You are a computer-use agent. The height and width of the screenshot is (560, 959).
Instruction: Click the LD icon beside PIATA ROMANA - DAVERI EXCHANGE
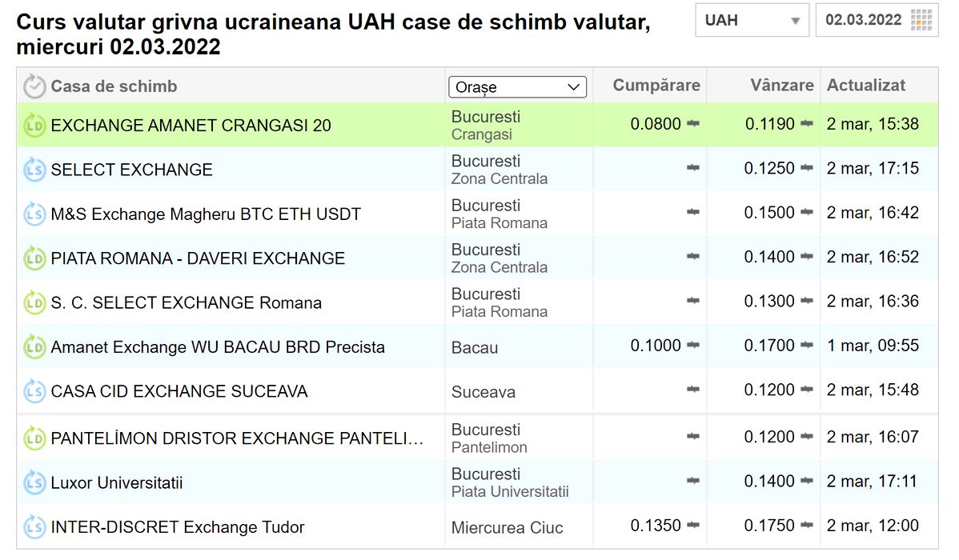[x=34, y=258]
